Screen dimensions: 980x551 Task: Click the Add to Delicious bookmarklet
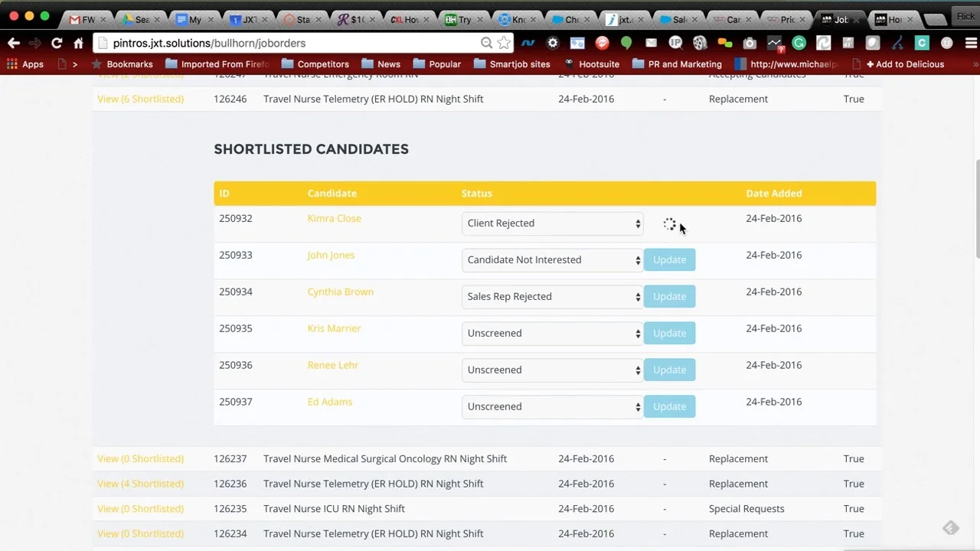click(x=905, y=64)
